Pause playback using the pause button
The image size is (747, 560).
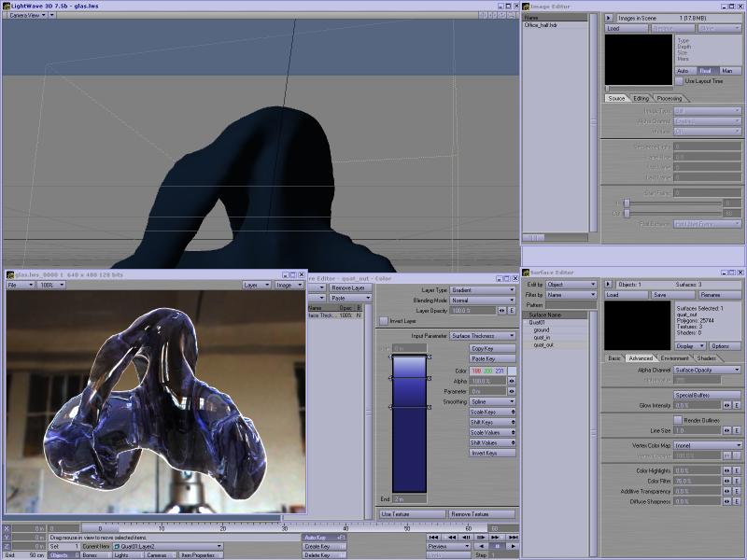[x=498, y=546]
